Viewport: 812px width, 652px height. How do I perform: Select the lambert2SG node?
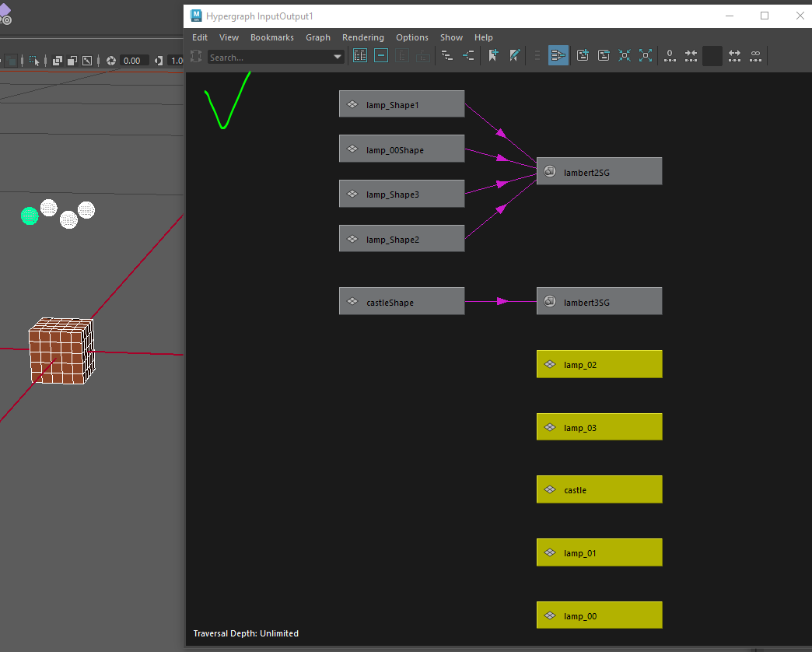coord(599,171)
